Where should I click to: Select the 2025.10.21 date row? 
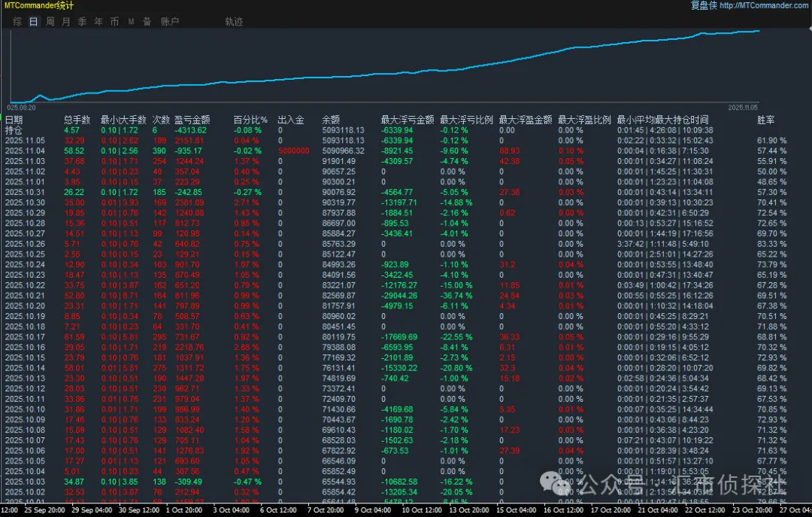point(25,296)
